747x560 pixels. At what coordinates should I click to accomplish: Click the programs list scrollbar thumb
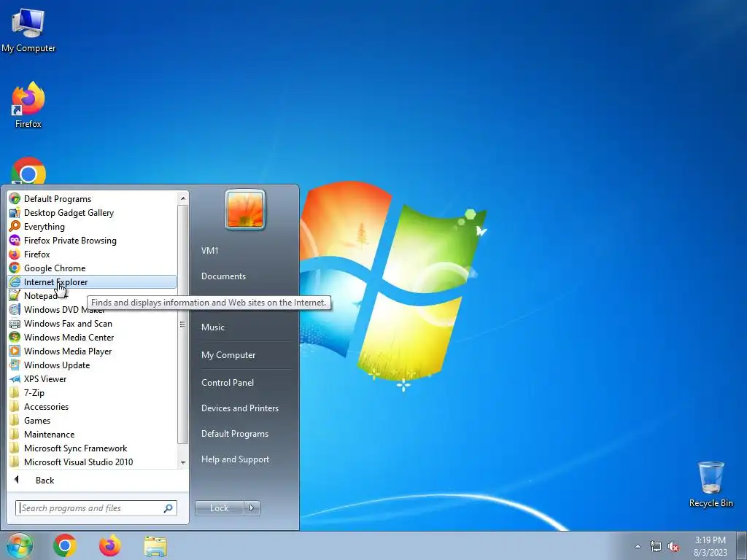(x=183, y=324)
